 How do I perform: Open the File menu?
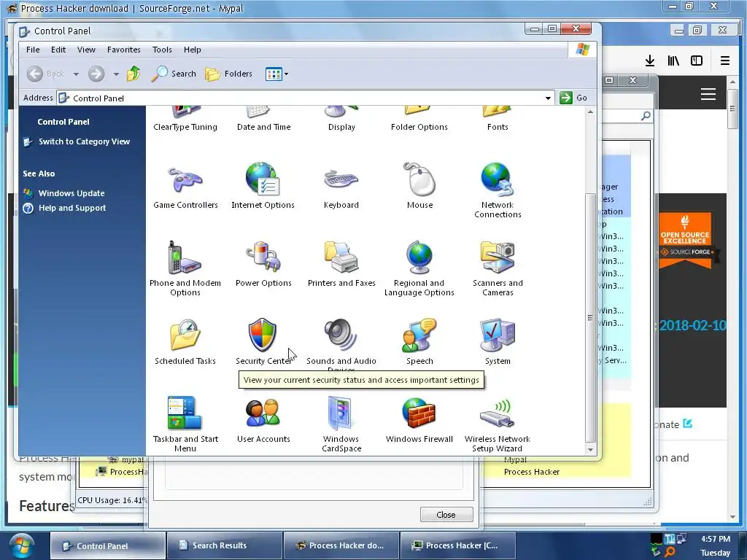(33, 50)
